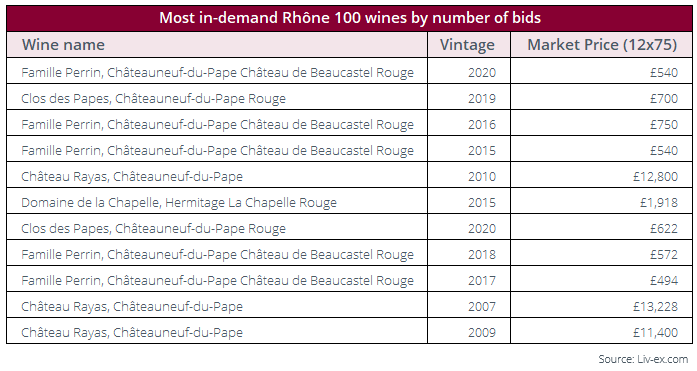The height and width of the screenshot is (371, 697).
Task: Select the £494 price cell
Action: click(x=664, y=280)
